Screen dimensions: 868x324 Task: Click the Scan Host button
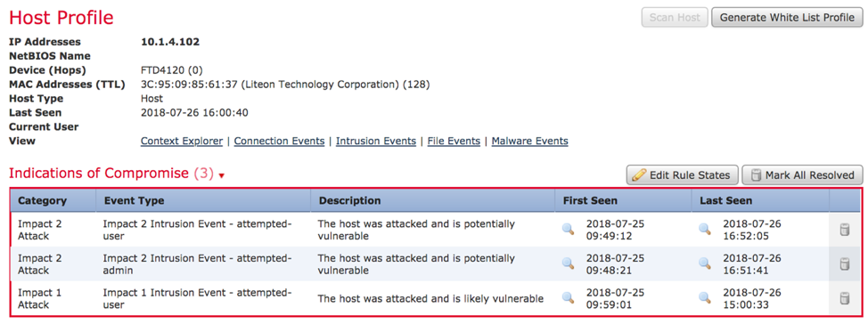point(675,17)
